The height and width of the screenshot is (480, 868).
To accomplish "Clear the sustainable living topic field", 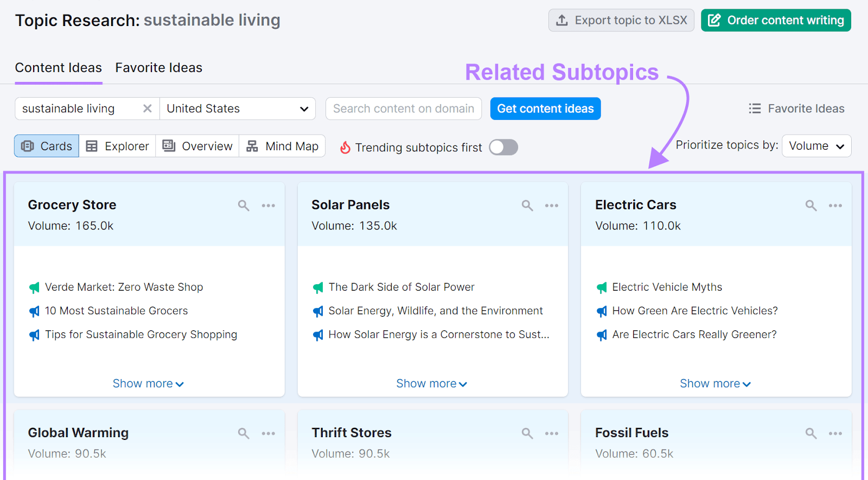I will pos(147,108).
